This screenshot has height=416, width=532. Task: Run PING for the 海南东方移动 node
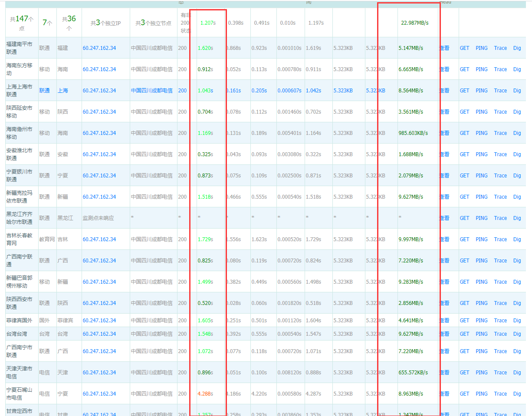point(481,69)
